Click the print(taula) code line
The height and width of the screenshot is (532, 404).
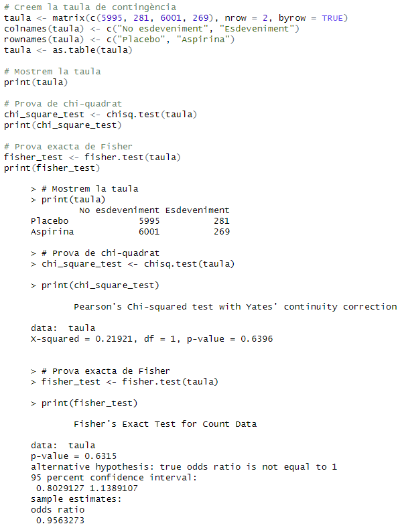[36, 82]
